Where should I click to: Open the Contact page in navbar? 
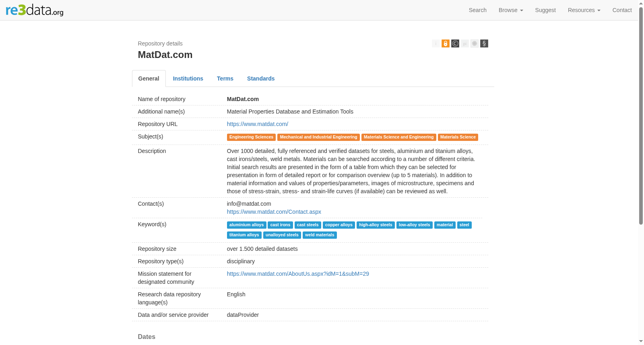click(622, 10)
